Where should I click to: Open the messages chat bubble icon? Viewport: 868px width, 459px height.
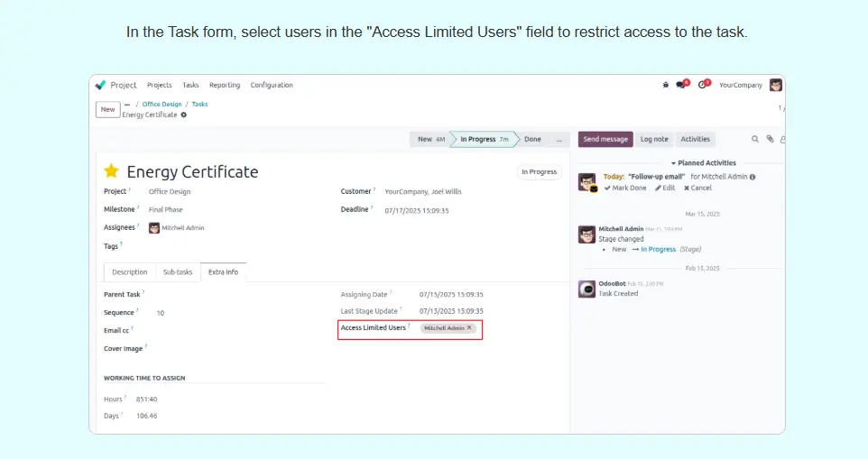681,85
